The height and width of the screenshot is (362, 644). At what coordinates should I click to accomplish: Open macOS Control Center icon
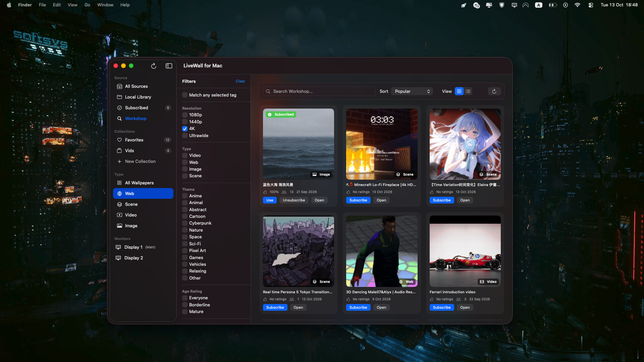coord(591,5)
